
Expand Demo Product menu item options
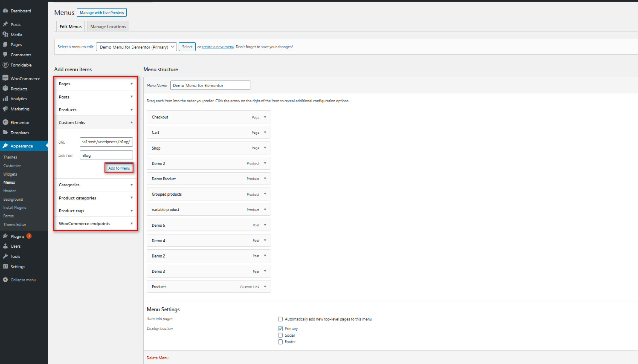pyautogui.click(x=265, y=179)
